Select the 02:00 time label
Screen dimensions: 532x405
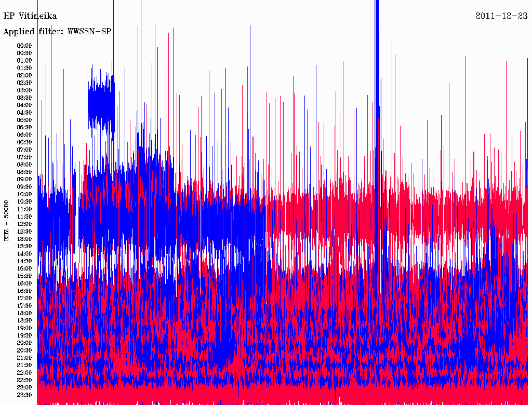pyautogui.click(x=24, y=75)
